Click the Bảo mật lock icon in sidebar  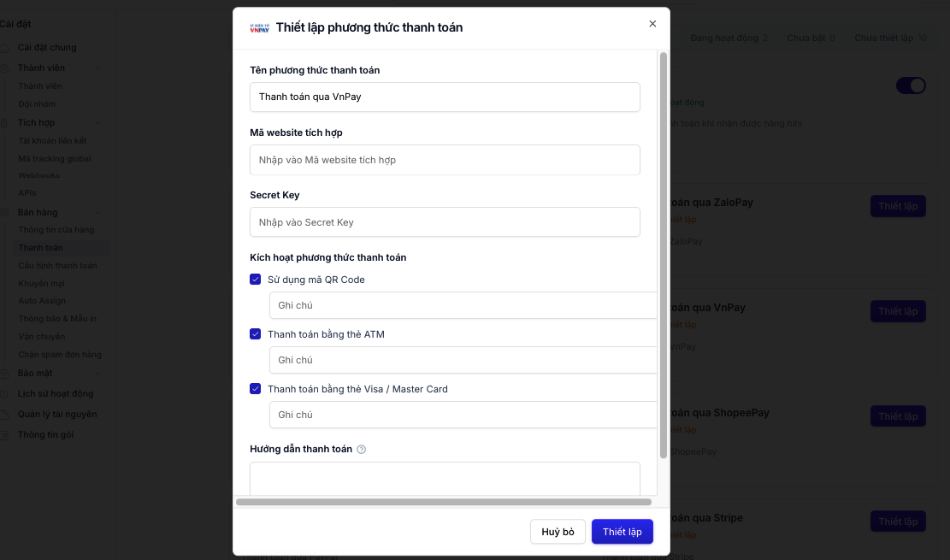(4, 374)
